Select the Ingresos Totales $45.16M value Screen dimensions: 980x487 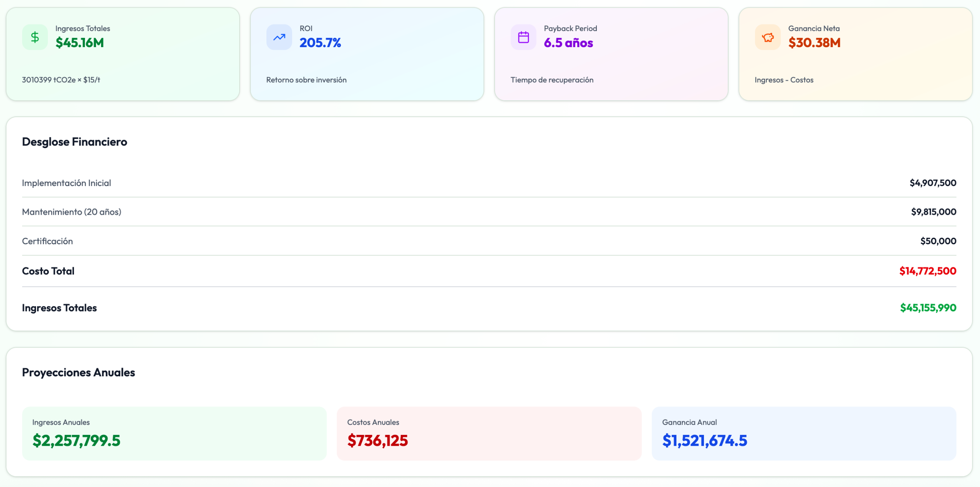click(x=80, y=42)
